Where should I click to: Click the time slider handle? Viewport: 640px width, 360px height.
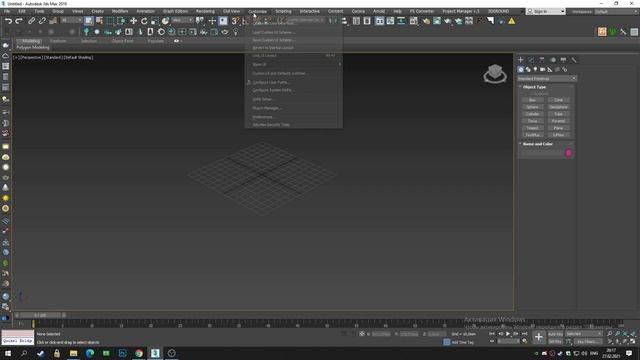click(40, 315)
